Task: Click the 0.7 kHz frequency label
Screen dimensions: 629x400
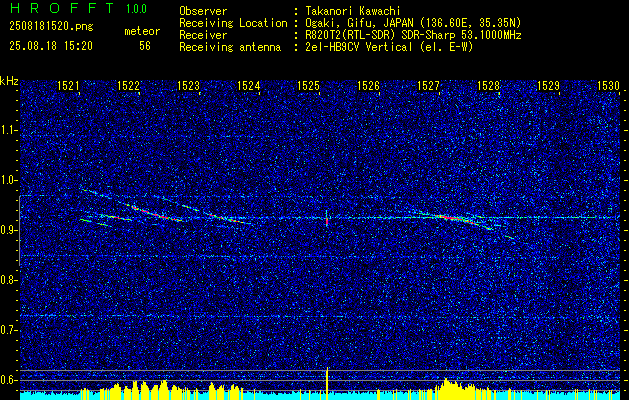Action: pos(9,330)
